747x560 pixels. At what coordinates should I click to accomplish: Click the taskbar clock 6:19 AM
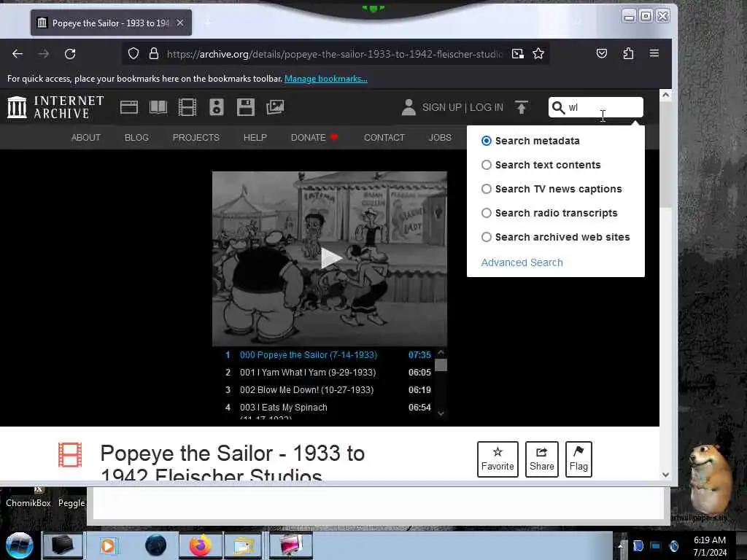[709, 540]
